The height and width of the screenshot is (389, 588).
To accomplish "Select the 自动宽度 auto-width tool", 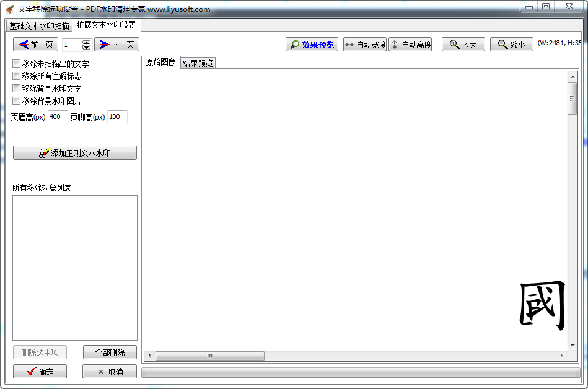I will point(365,44).
